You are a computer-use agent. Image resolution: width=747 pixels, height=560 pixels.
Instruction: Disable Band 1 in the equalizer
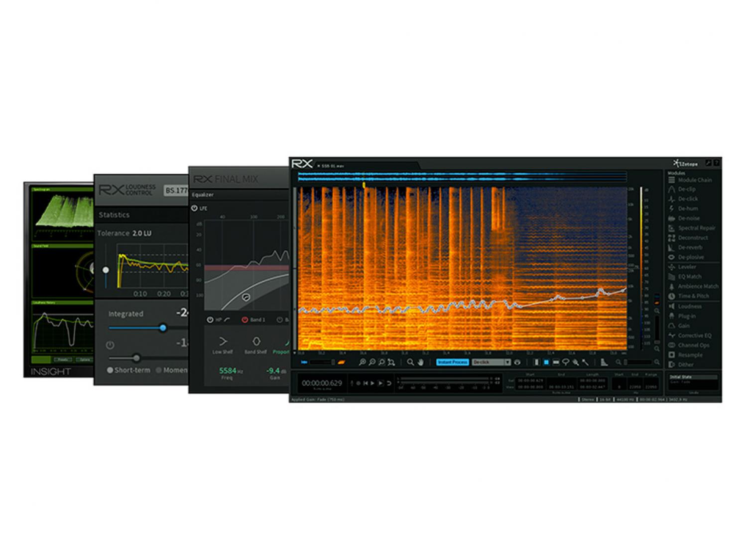245,320
